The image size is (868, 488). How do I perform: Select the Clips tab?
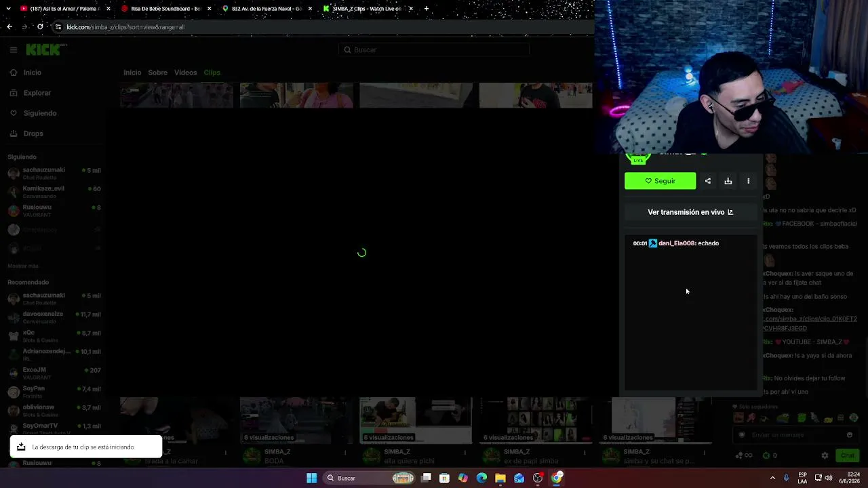pos(212,73)
